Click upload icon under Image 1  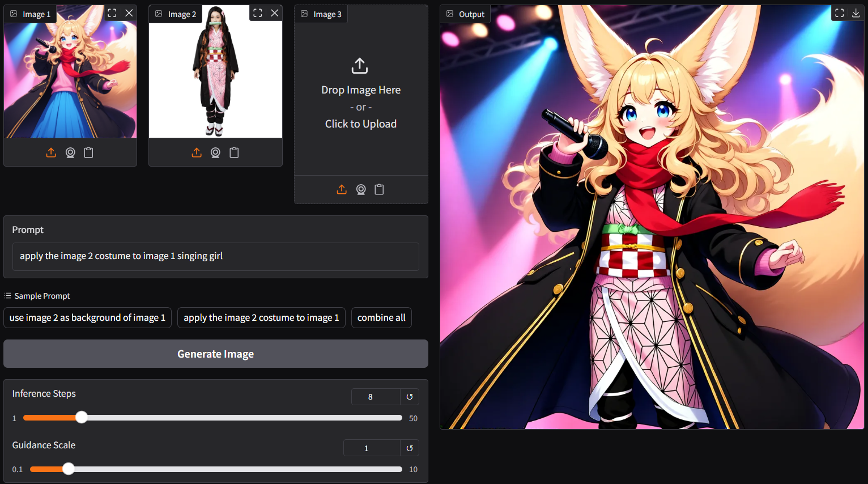[x=51, y=152]
